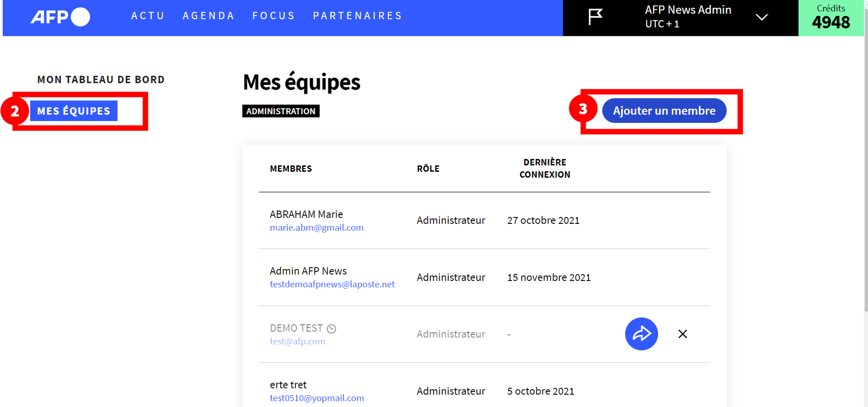868x407 pixels.
Task: Resend invitation to DEMO TEST with arrow icon
Action: [x=641, y=334]
